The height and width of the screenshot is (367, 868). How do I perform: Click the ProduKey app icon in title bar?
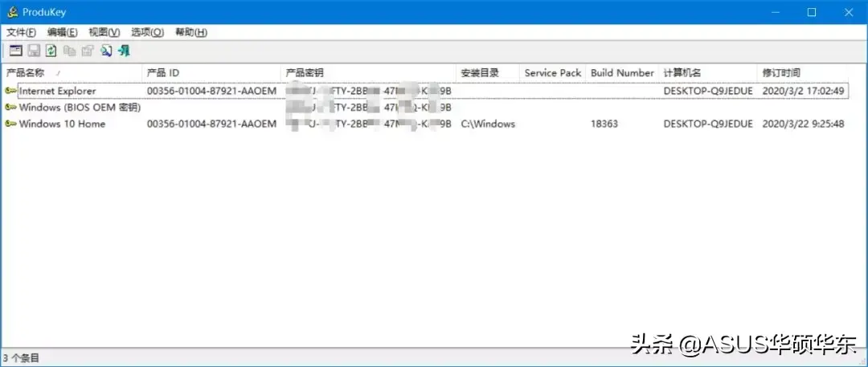(x=12, y=11)
